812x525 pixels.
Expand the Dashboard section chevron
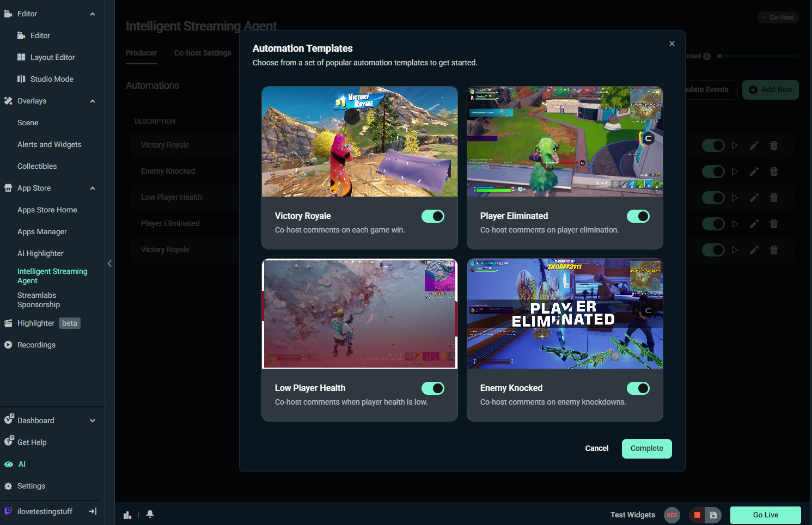click(x=93, y=420)
